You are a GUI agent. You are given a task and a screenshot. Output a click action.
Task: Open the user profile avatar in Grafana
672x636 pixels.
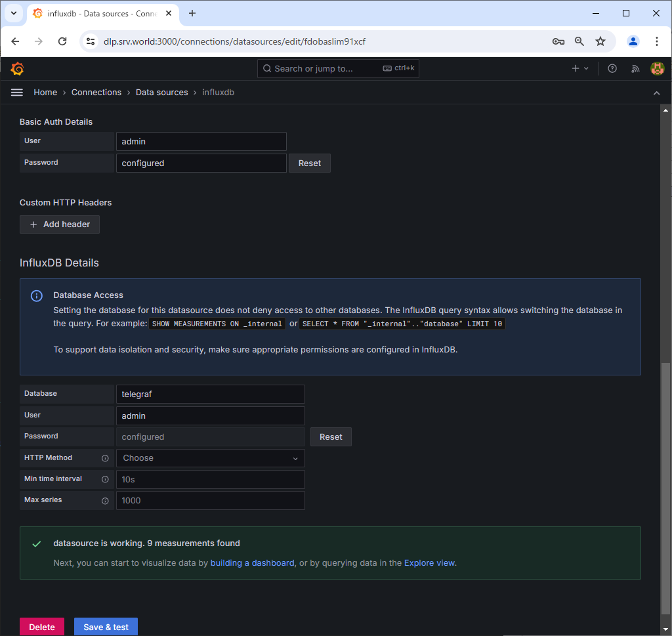[x=657, y=68]
